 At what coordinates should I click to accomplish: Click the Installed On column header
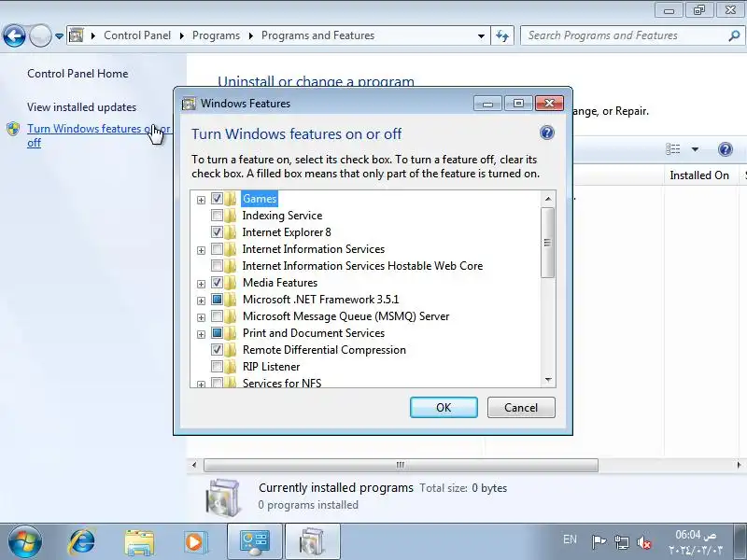(699, 175)
